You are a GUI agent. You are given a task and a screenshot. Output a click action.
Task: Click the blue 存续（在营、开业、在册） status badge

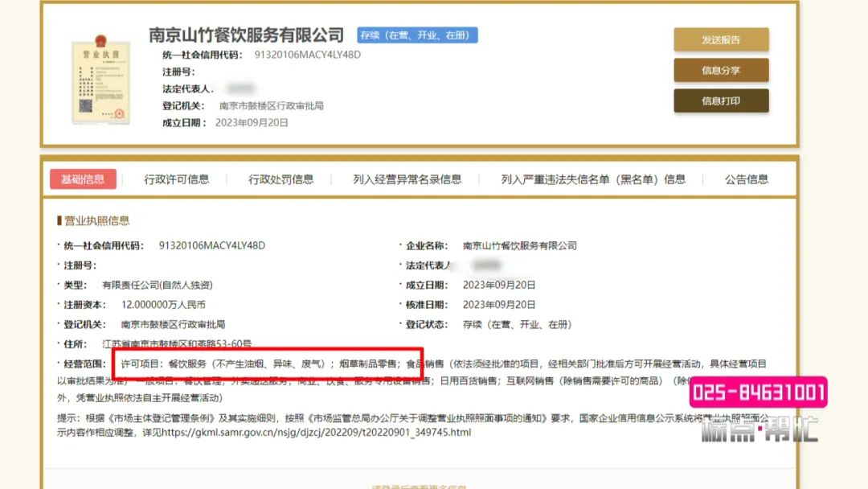[x=417, y=35]
